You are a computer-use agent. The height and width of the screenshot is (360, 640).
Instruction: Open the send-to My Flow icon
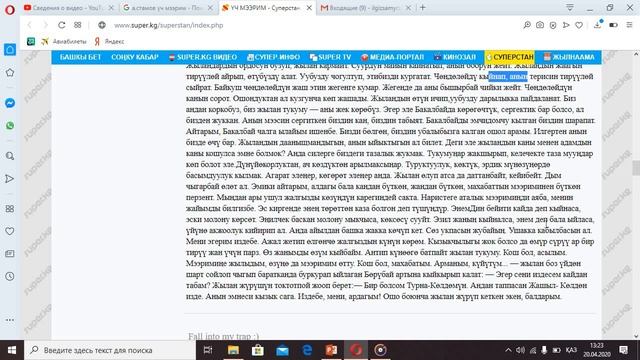[x=566, y=25]
